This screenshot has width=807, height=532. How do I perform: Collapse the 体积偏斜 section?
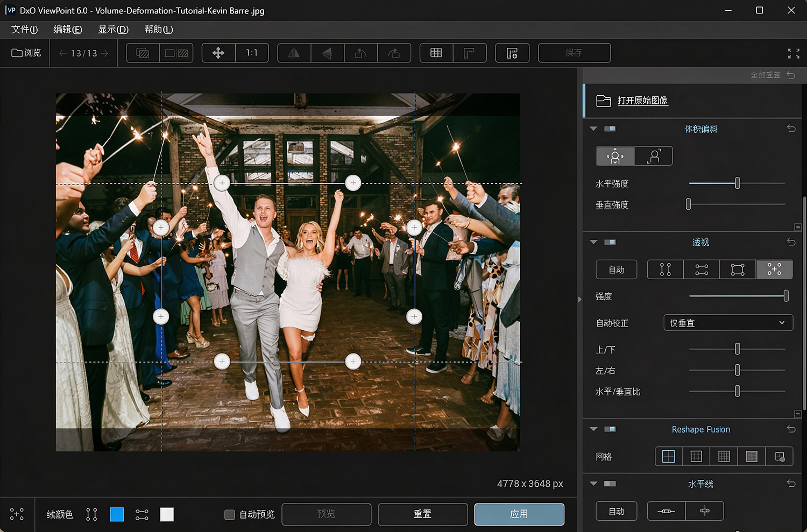(593, 129)
